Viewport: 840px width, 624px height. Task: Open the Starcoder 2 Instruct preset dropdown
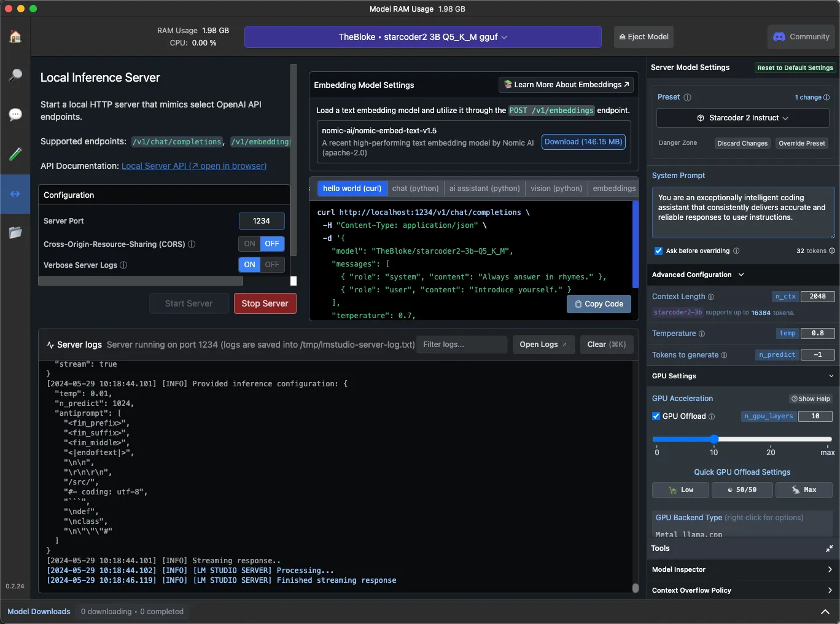pyautogui.click(x=742, y=118)
